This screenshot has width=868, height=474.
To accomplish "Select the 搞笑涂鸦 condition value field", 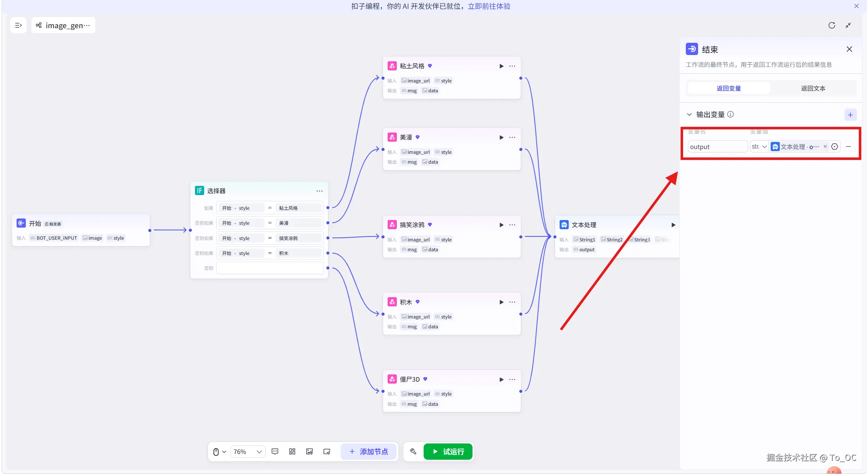I will pyautogui.click(x=299, y=238).
